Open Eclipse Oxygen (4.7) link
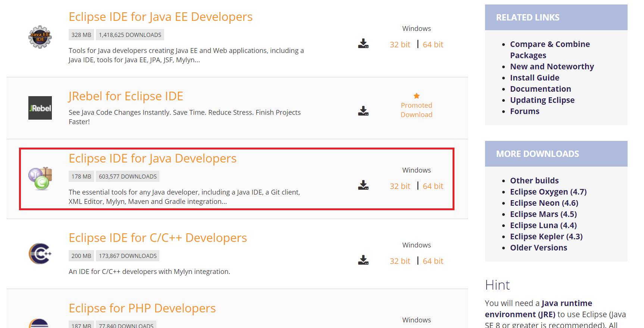The height and width of the screenshot is (328, 644). click(x=548, y=192)
